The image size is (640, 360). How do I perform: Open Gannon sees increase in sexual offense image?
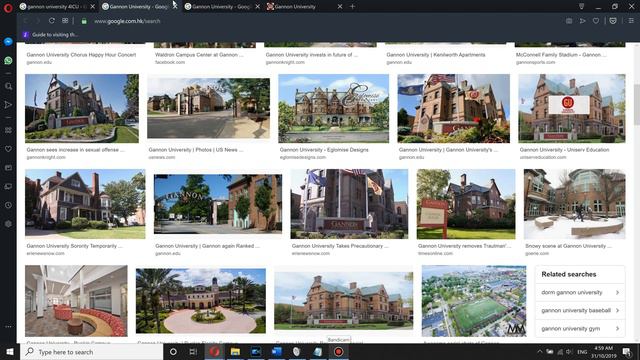pos(82,108)
